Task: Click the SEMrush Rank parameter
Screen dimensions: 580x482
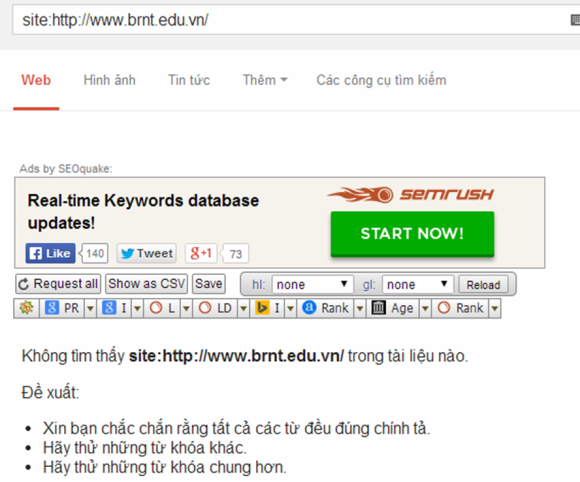Action: pos(460,308)
